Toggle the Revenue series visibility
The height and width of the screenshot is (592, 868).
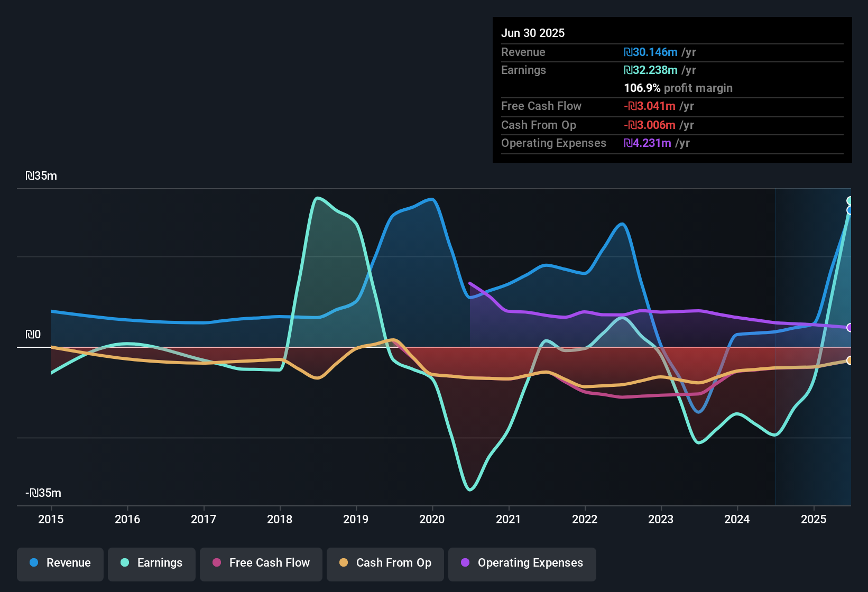(x=60, y=563)
